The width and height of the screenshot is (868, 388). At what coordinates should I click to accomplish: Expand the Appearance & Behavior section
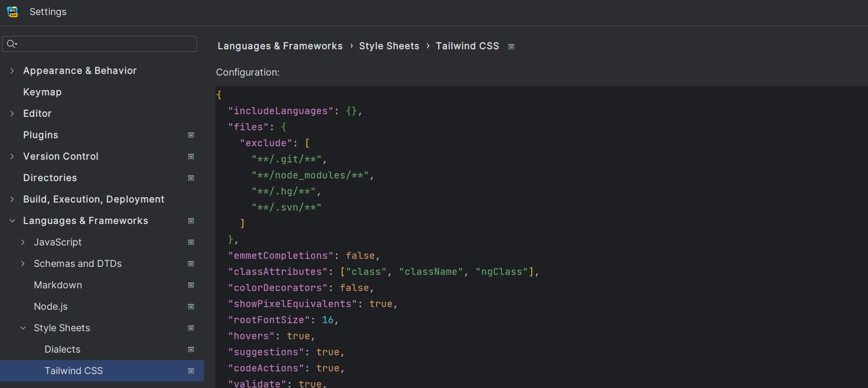coord(12,71)
